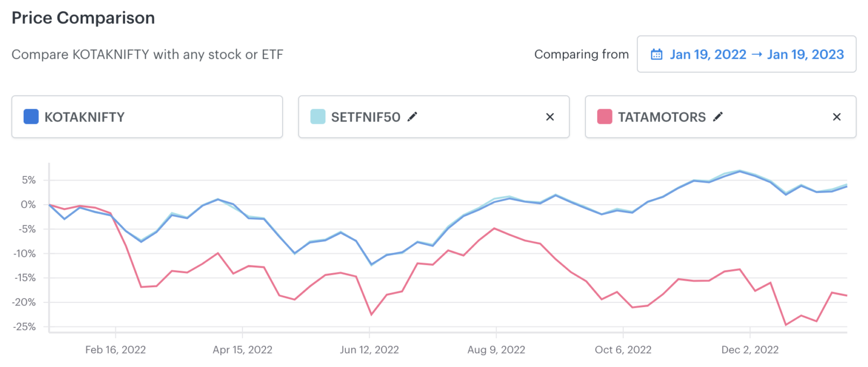Remove SETFNIF50 from the comparison
This screenshot has height=367, width=868.
(x=550, y=117)
